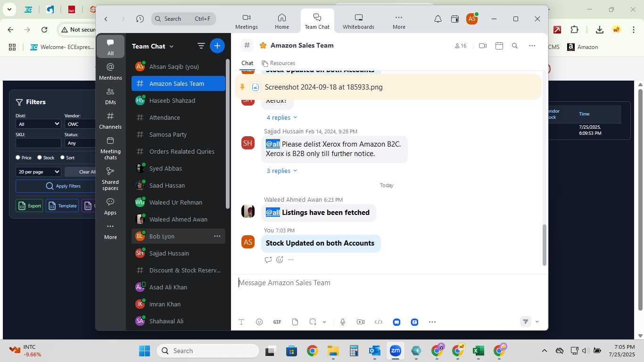This screenshot has height=362, width=644.
Task: Record a video message
Action: pyautogui.click(x=361, y=322)
